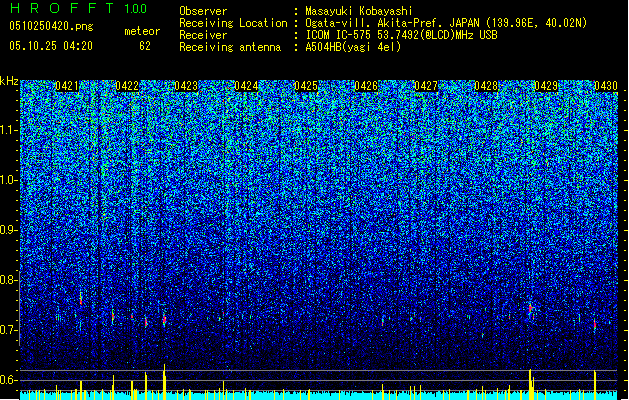Click the 0430 time marker
This screenshot has height=400, width=629.
click(x=606, y=86)
